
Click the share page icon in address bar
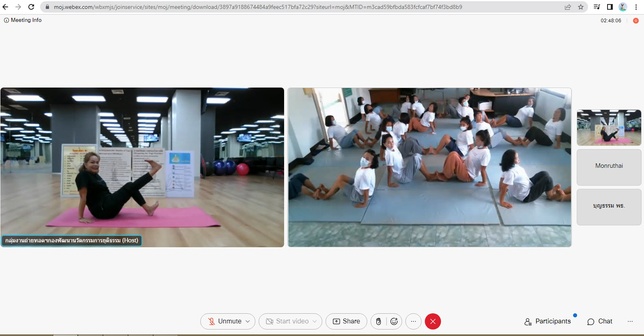click(x=568, y=7)
